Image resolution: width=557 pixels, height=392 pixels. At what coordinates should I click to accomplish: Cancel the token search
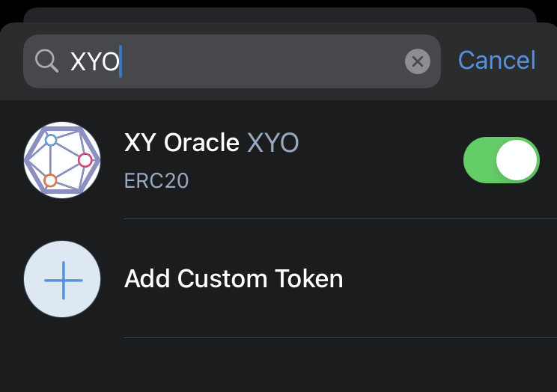click(x=496, y=61)
